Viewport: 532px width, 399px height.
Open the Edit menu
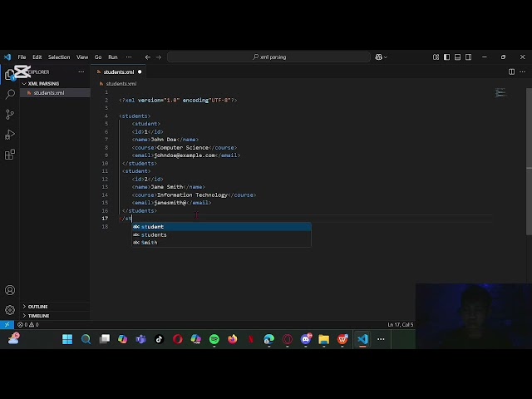37,57
